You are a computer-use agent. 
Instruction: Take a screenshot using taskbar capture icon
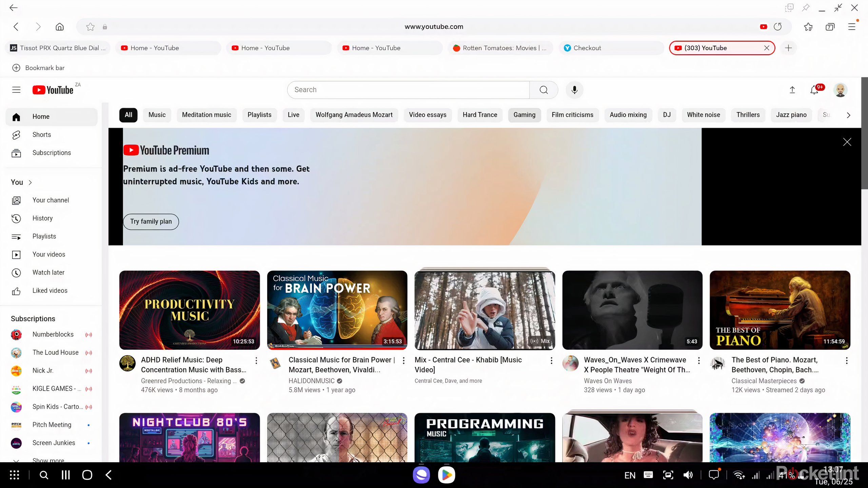(x=668, y=475)
